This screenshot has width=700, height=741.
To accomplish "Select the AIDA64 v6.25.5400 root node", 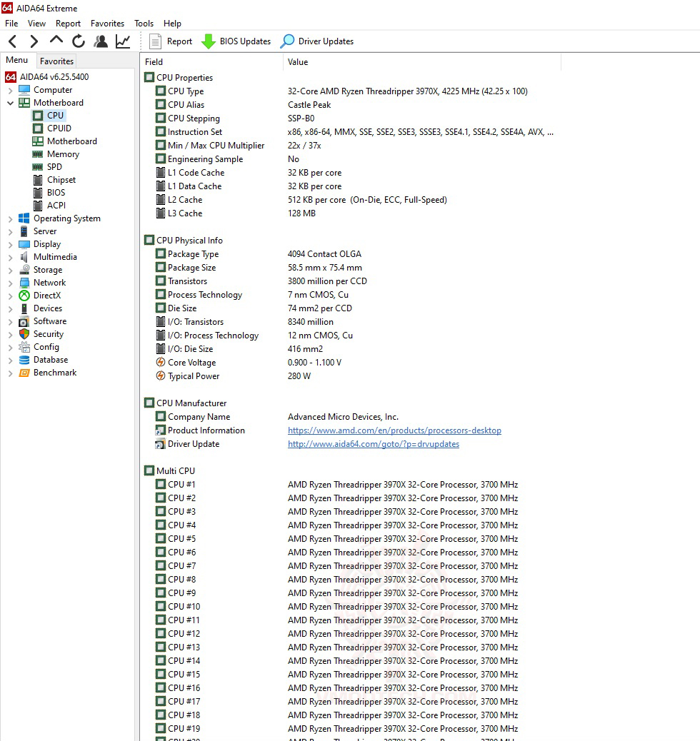I will tap(47, 76).
